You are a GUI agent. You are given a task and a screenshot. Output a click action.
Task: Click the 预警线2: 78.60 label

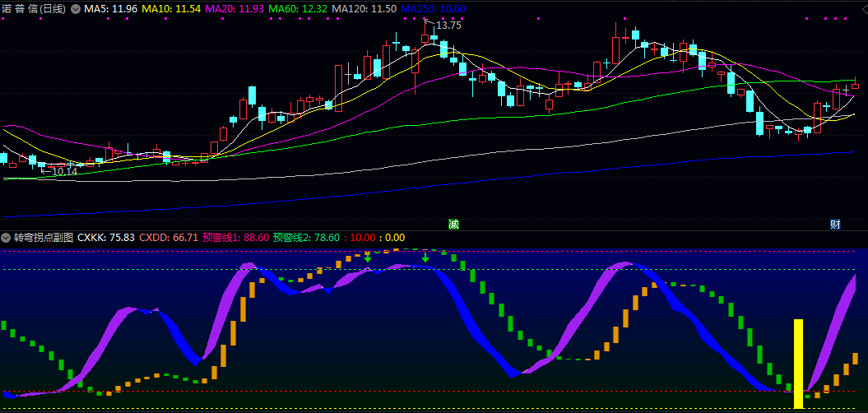pyautogui.click(x=306, y=238)
